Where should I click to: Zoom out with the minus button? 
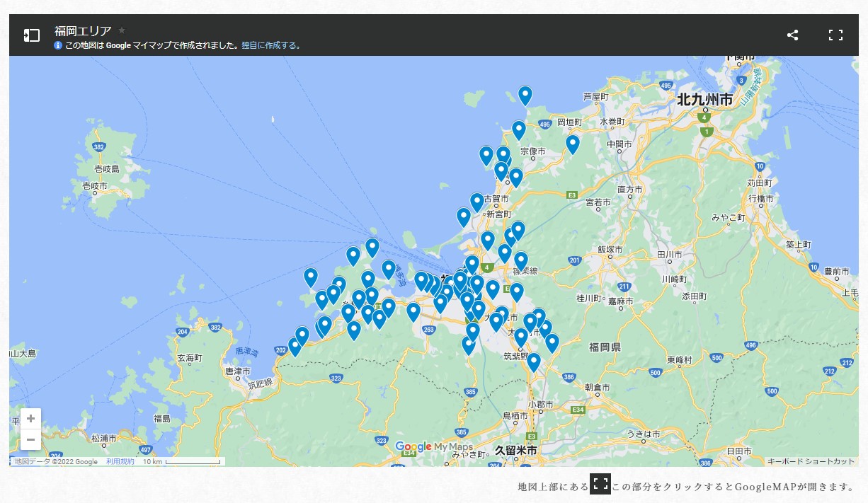click(x=30, y=439)
